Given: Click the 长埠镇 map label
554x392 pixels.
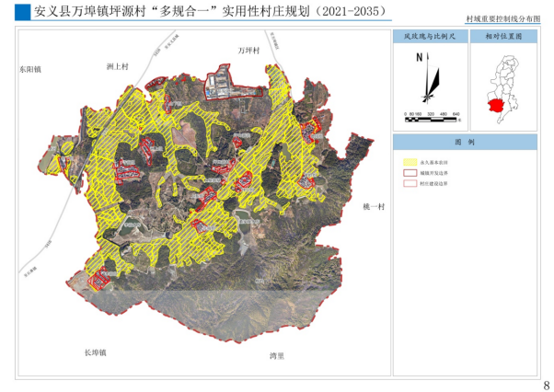Looking at the screenshot, I should 96,352.
